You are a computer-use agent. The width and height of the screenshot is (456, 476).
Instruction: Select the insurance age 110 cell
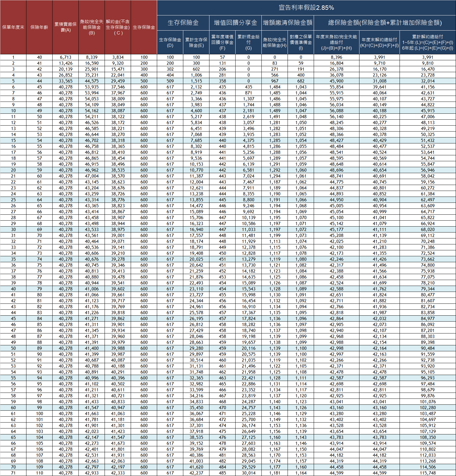point(39,473)
